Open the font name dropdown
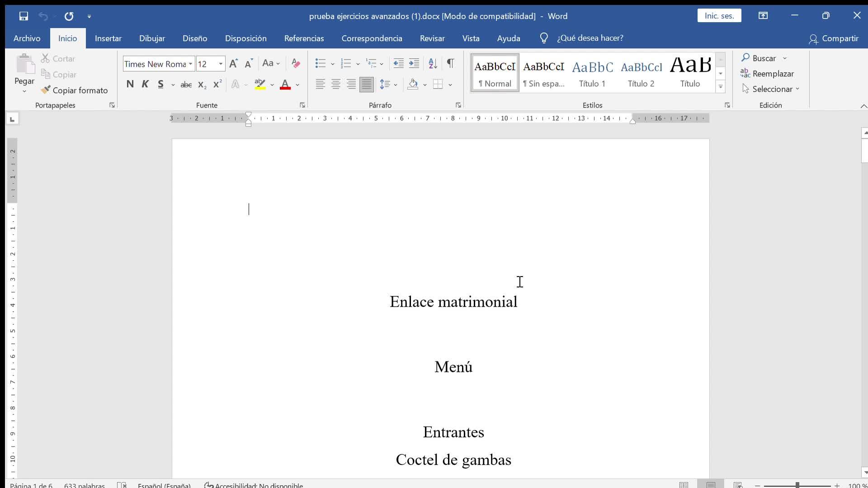Image resolution: width=868 pixels, height=488 pixels. pos(190,64)
